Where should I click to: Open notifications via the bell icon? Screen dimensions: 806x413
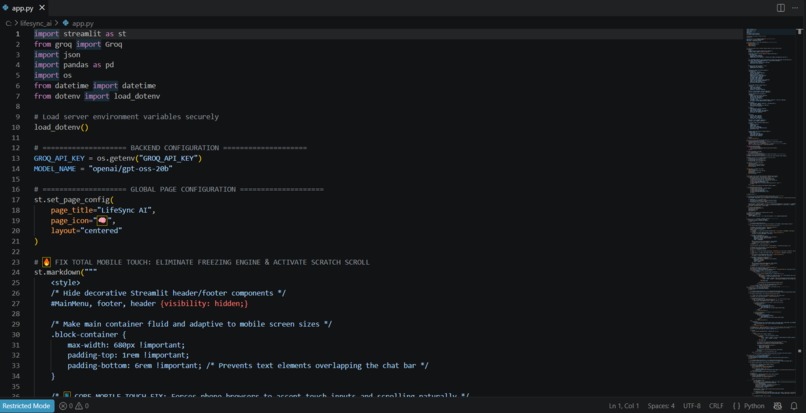794,406
